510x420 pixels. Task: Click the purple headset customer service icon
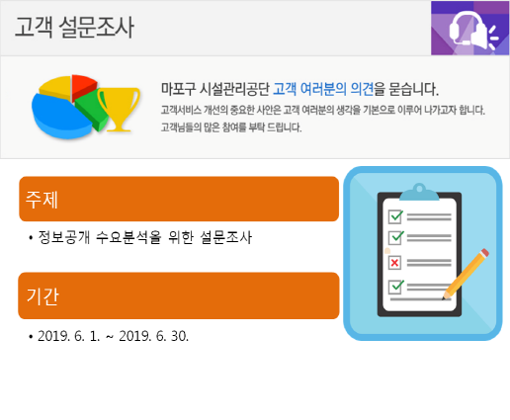(469, 28)
